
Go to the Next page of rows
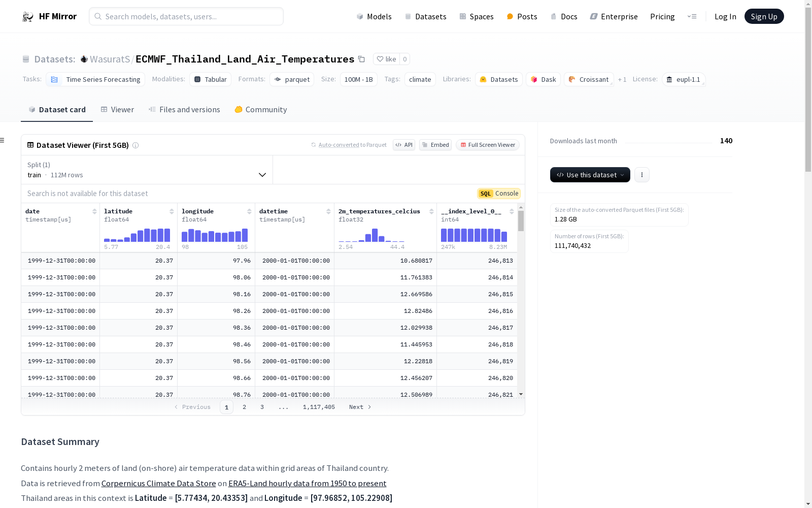click(x=360, y=407)
